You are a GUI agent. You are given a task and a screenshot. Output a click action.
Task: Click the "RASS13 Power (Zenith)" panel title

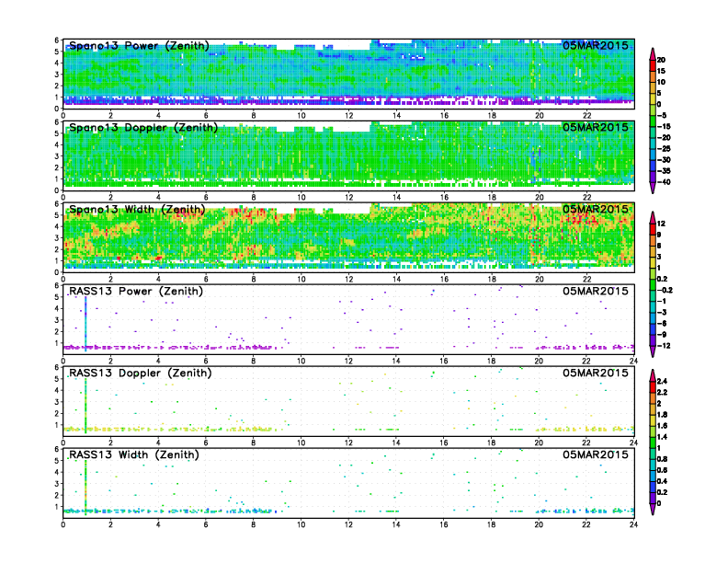click(x=136, y=292)
